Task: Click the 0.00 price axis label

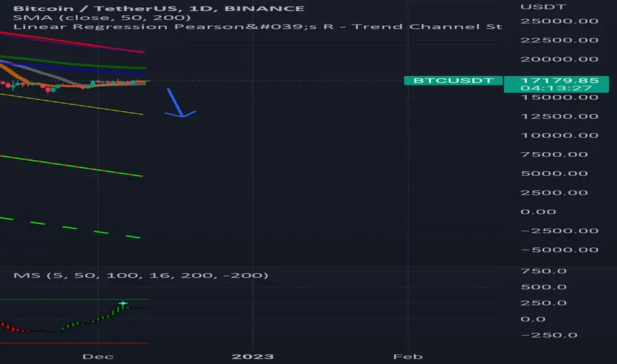Action: coord(538,212)
